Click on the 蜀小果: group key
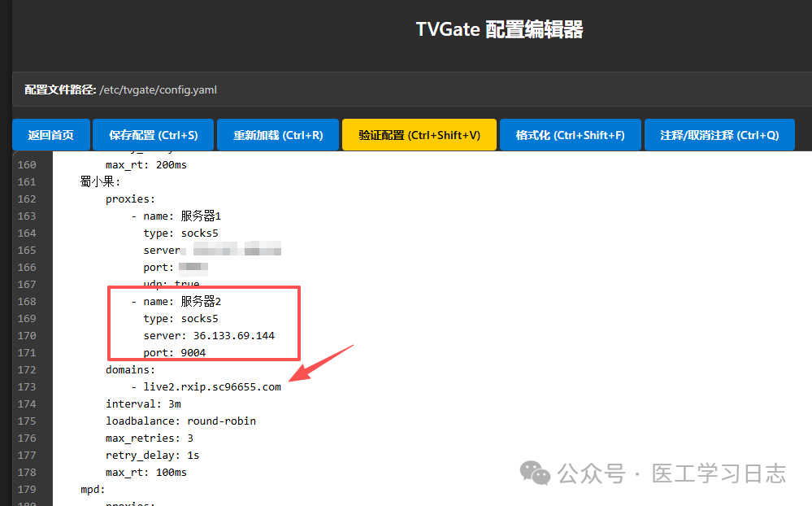The image size is (812, 506). (x=100, y=182)
